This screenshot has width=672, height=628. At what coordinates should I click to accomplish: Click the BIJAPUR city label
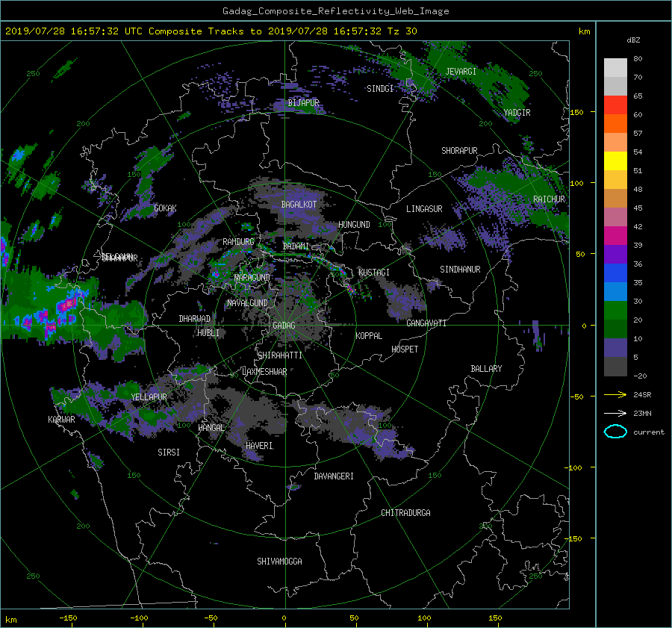303,103
